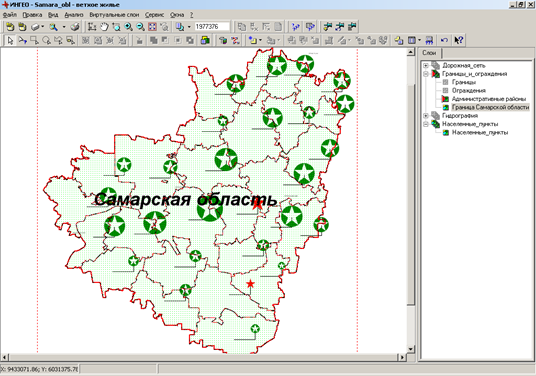536x376 pixels.
Task: Toggle Административные районы layer icon
Action: [x=445, y=99]
